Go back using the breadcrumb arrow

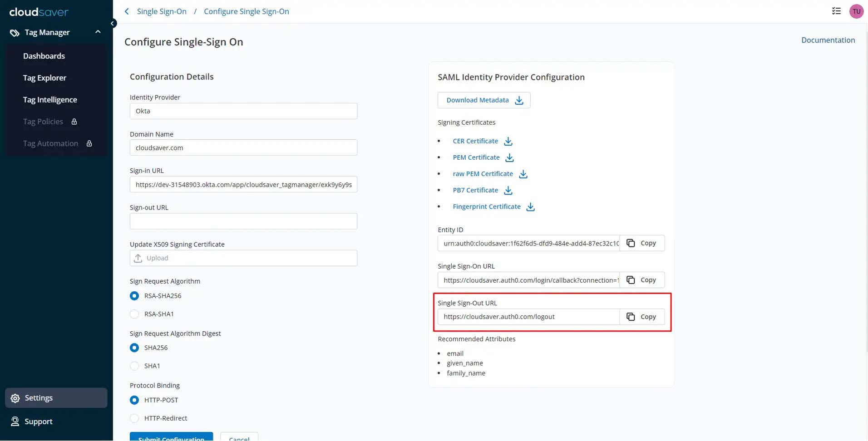[x=127, y=11]
